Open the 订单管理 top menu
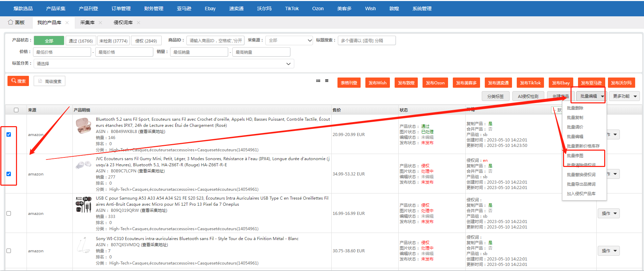Viewport: 644px width, 271px height. [x=121, y=9]
